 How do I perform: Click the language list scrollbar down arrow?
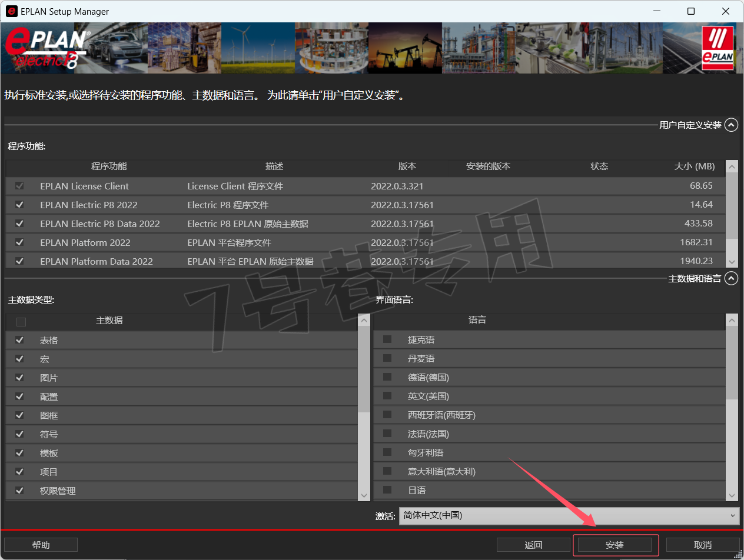732,495
